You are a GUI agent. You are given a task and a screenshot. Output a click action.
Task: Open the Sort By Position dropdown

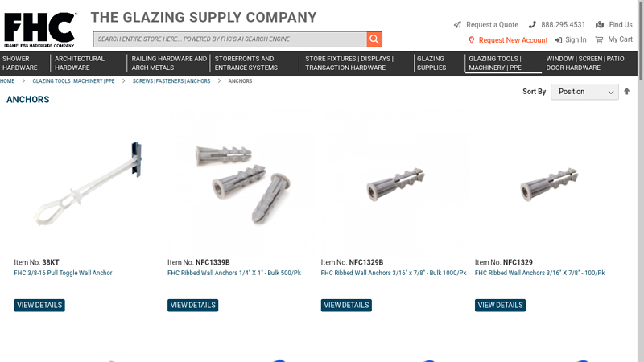point(584,92)
